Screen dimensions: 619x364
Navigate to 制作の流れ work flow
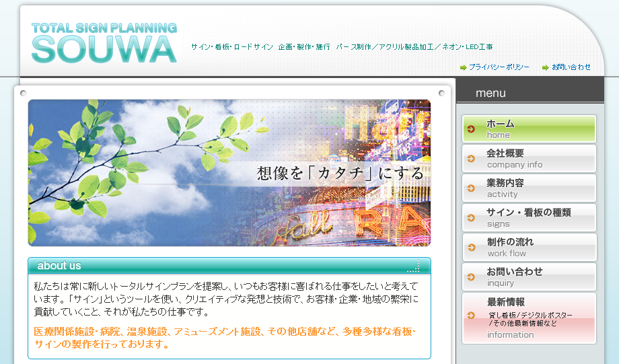529,248
